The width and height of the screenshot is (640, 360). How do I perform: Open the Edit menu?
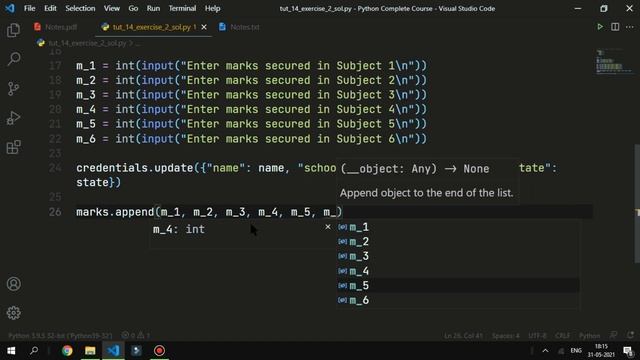coord(50,8)
